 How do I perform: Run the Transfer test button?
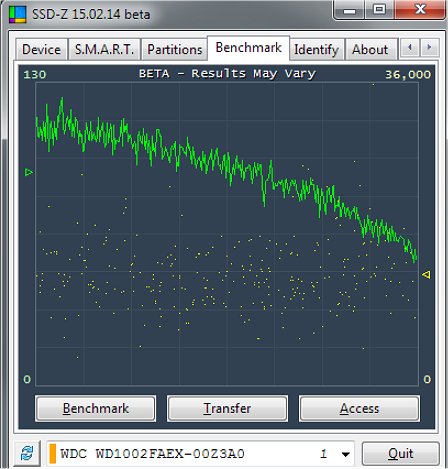coord(227,408)
